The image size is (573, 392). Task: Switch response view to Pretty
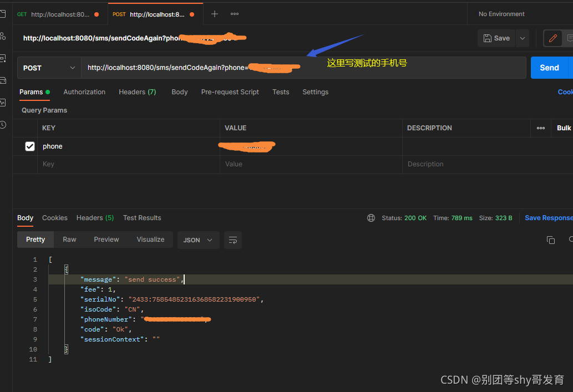tap(36, 240)
